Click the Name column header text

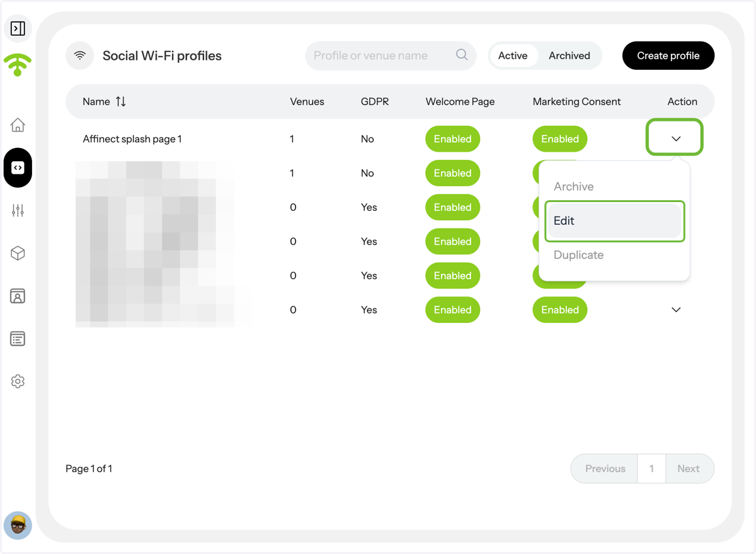point(96,101)
